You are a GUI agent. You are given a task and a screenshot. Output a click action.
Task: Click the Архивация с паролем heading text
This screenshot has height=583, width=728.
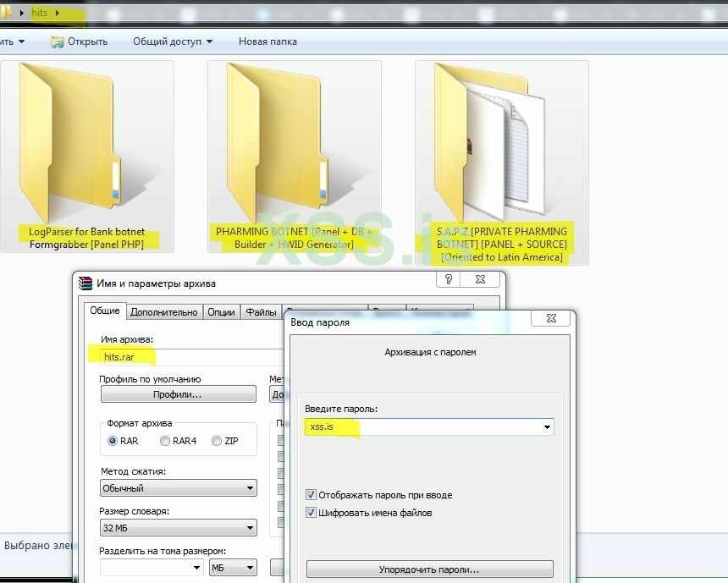tap(430, 352)
